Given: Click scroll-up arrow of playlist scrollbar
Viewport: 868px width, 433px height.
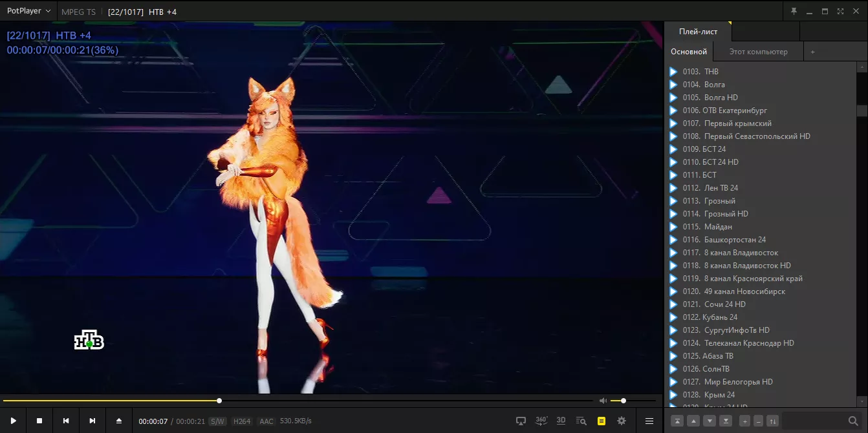Looking at the screenshot, I should [862, 67].
